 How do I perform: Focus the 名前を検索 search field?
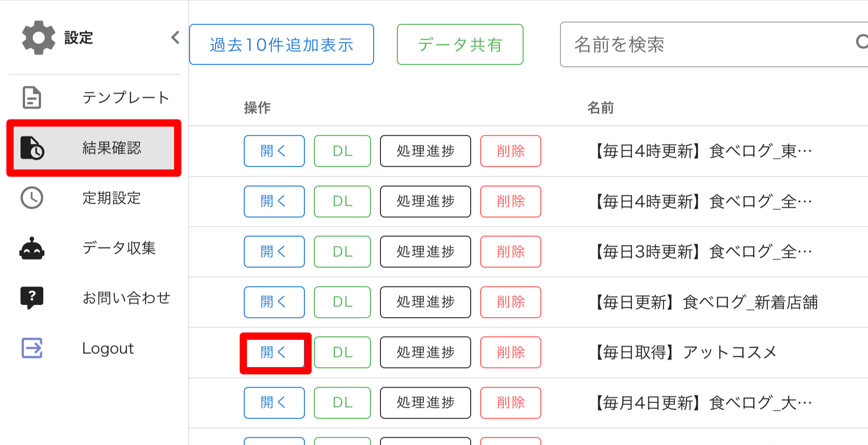pos(706,45)
